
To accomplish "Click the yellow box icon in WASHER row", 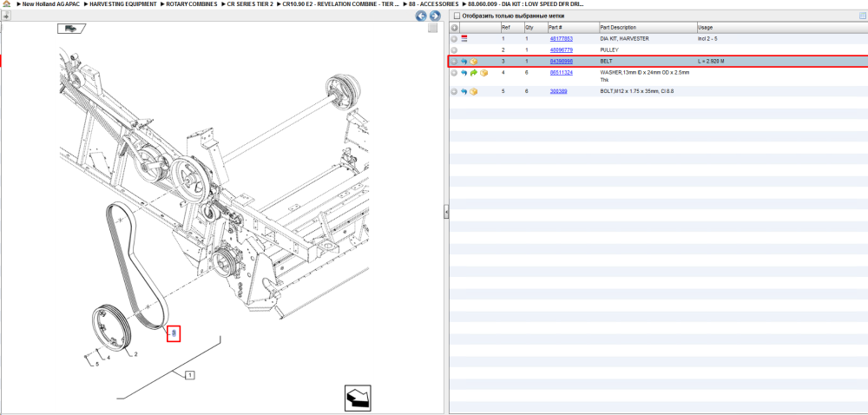I will (483, 72).
